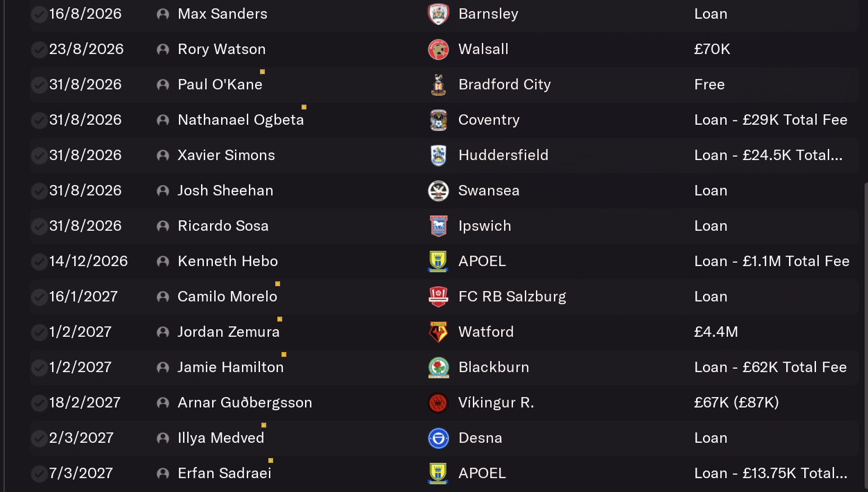
Task: Open Jordan Zemura's player profile
Action: pos(228,332)
